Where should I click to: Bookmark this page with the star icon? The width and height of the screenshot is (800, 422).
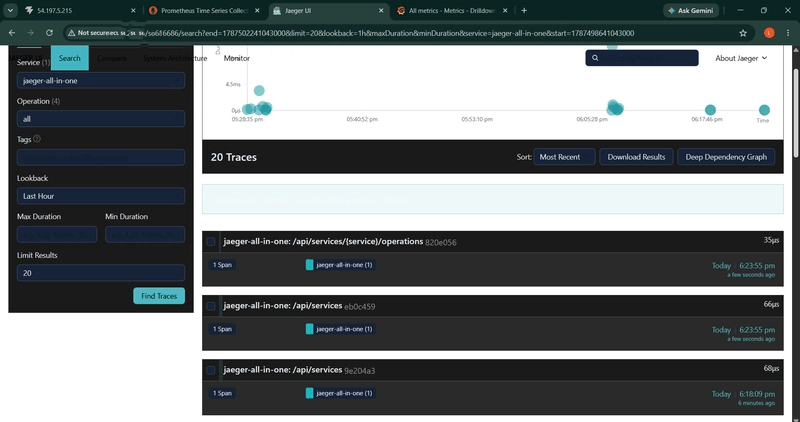[743, 33]
